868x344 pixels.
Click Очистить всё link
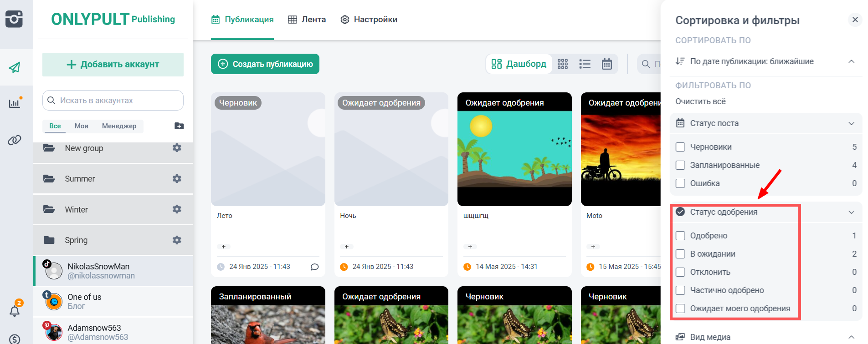pos(700,101)
